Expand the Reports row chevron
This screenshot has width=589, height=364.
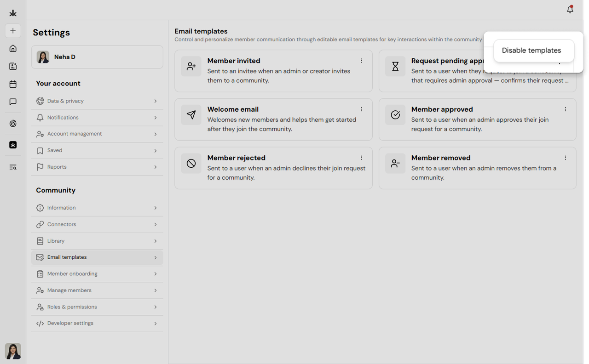click(x=156, y=167)
